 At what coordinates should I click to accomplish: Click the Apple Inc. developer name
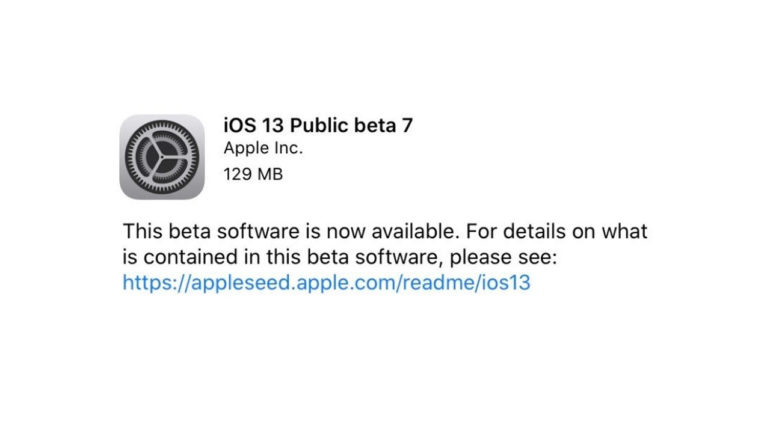263,149
